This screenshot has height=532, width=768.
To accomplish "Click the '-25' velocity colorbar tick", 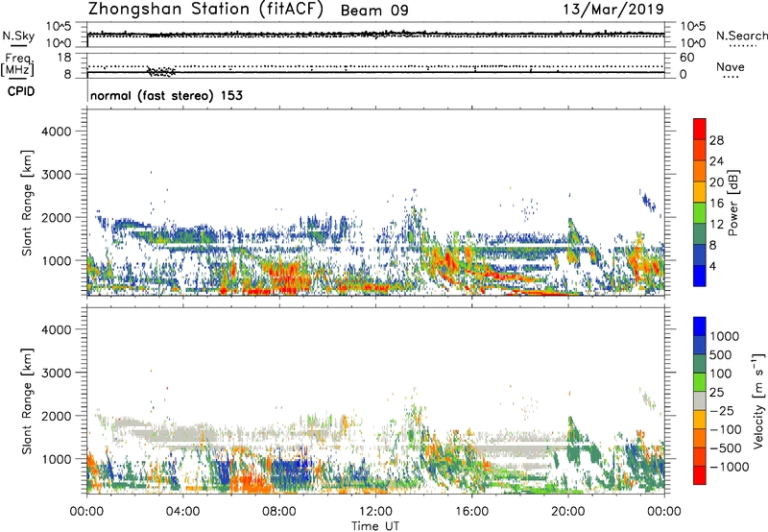I will 722,410.
